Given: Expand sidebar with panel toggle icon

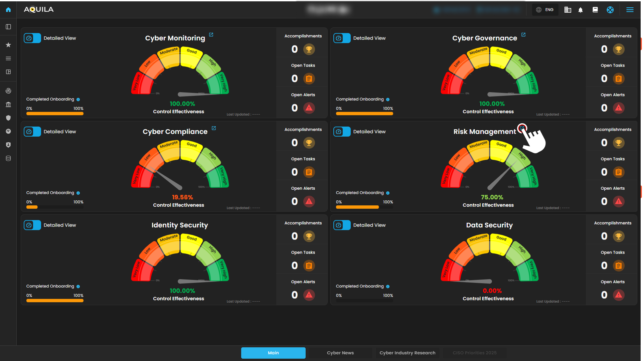Looking at the screenshot, I should click(x=8, y=27).
